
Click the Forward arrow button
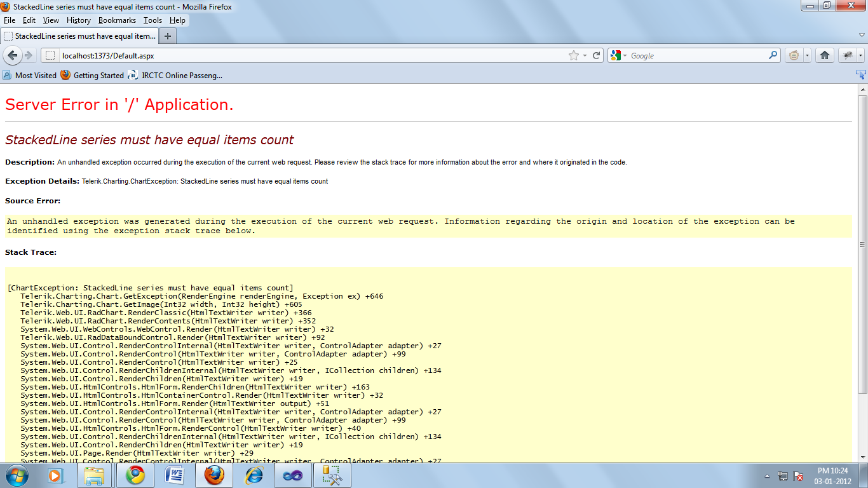click(29, 56)
